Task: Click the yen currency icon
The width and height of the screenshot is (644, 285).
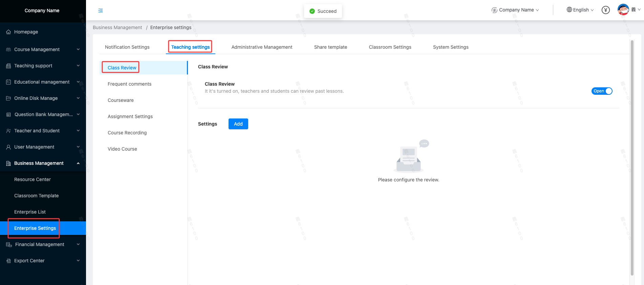Action: [605, 10]
